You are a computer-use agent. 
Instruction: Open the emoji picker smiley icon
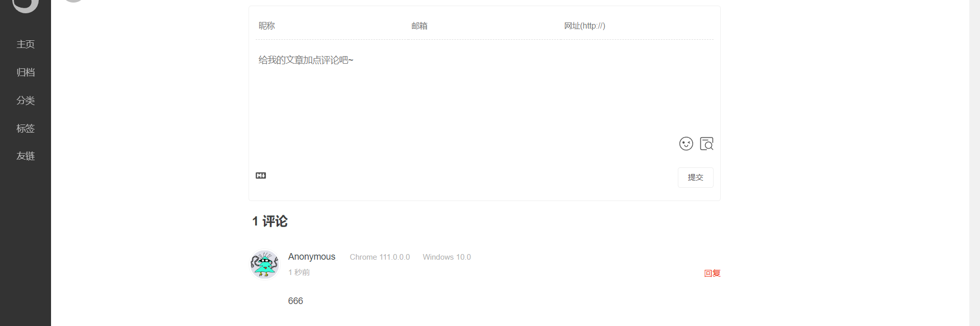point(686,144)
